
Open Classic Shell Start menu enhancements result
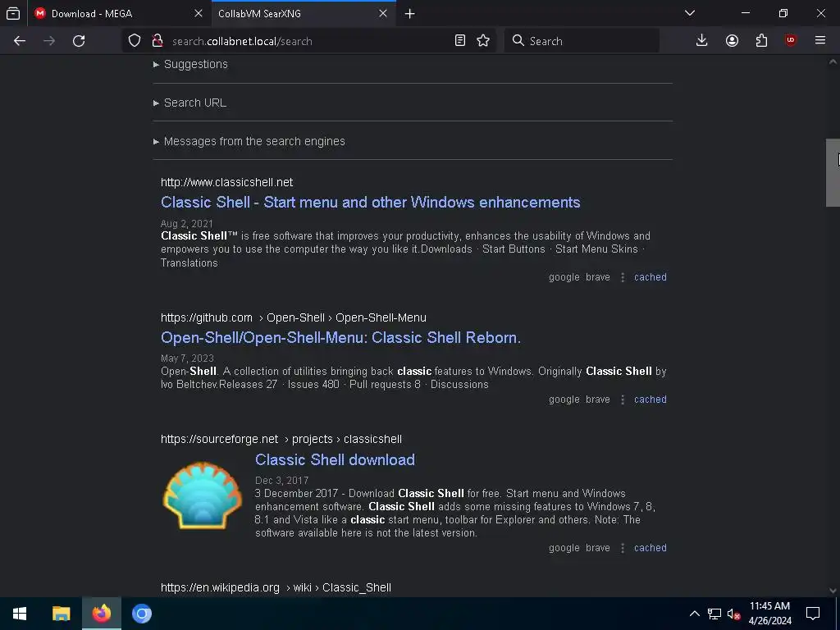[370, 203]
